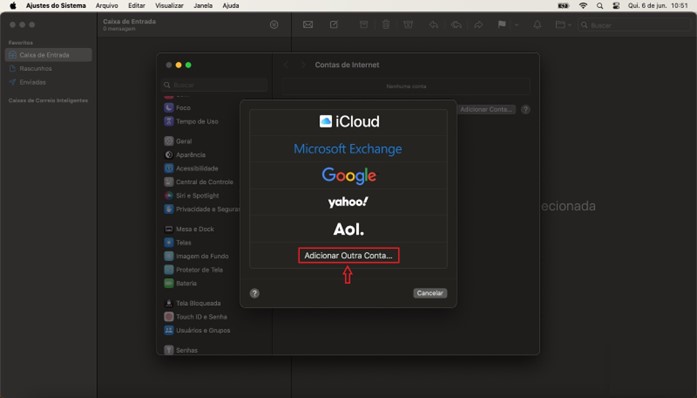
Task: Click Mail reply icon
Action: [433, 25]
